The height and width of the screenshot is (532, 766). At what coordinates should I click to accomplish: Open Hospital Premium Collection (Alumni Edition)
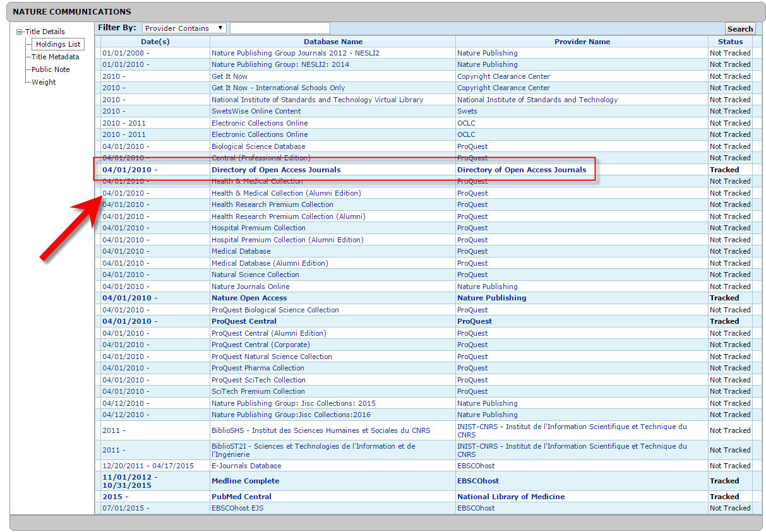pyautogui.click(x=287, y=240)
